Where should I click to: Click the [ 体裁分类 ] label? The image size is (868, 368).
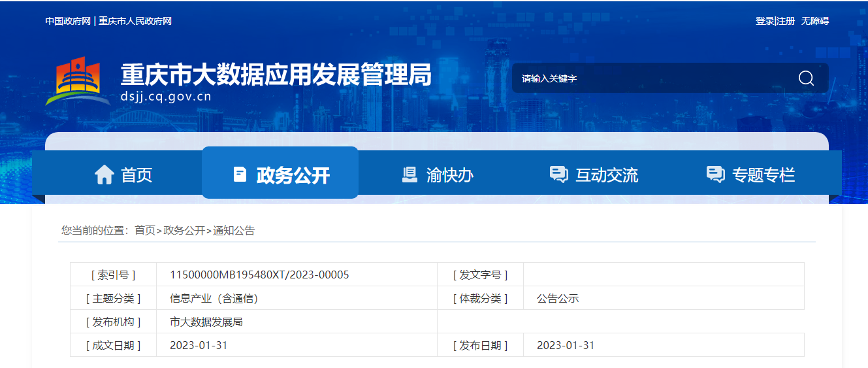[480, 298]
